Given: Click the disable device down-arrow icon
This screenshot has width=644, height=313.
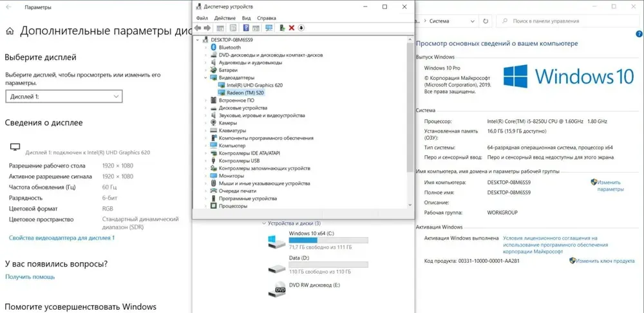Looking at the screenshot, I should [x=301, y=28].
